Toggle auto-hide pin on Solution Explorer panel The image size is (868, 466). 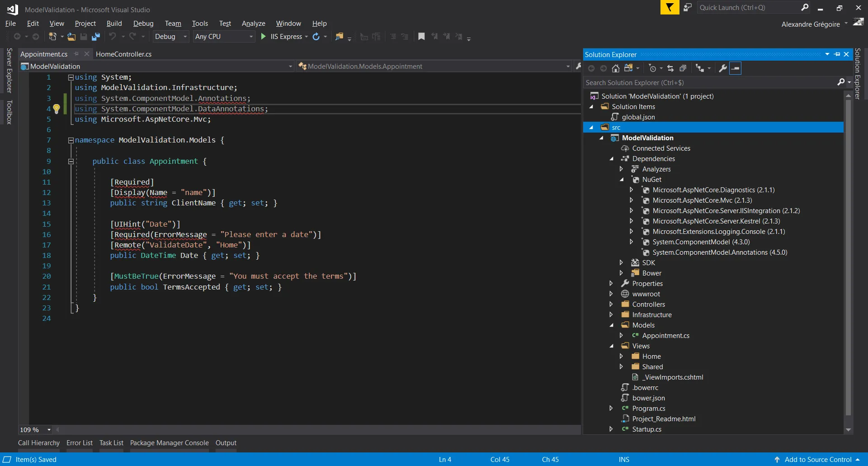(x=837, y=54)
